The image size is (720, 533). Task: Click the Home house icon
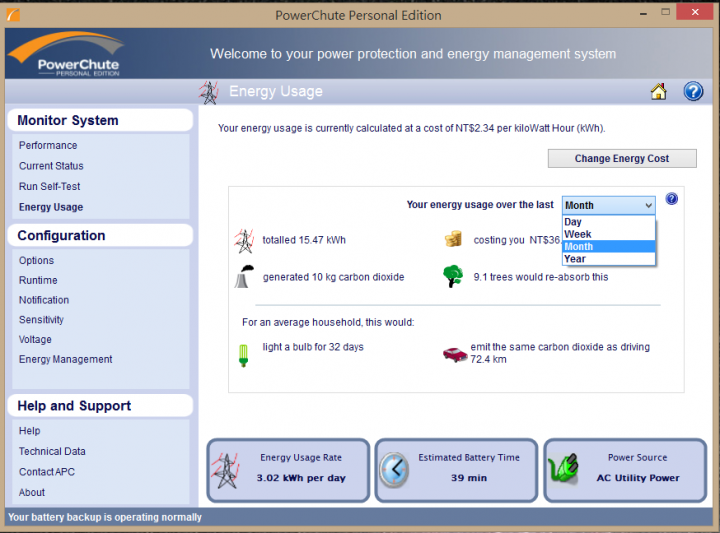point(658,91)
